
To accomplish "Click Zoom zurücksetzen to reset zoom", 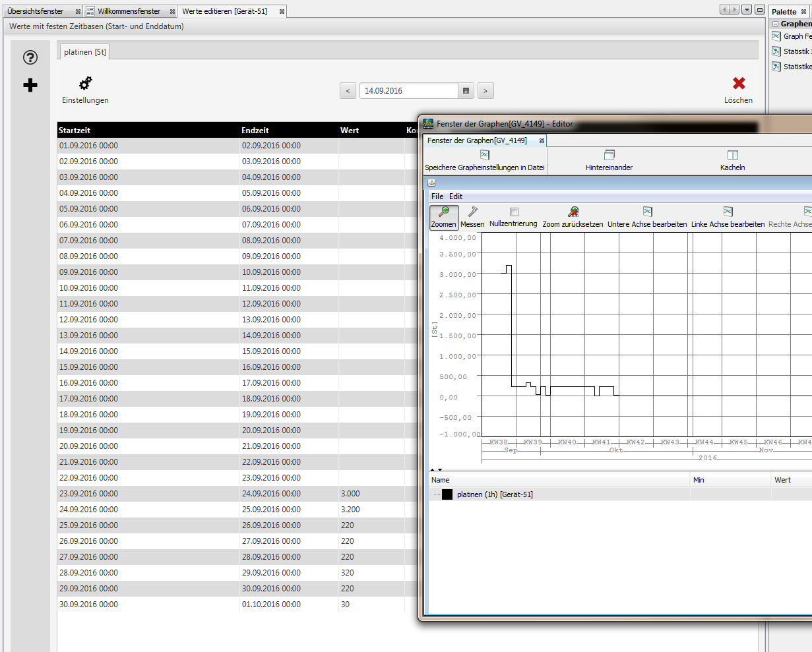I will 573,216.
